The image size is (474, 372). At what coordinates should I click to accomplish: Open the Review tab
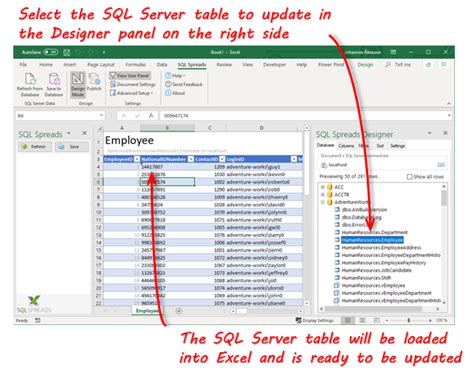pyautogui.click(x=224, y=65)
